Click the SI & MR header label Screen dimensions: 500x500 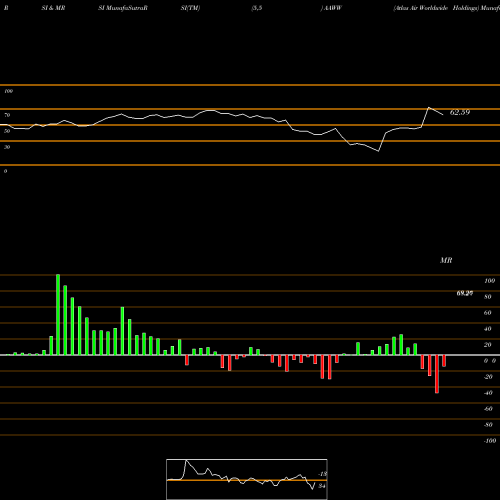coord(53,8)
